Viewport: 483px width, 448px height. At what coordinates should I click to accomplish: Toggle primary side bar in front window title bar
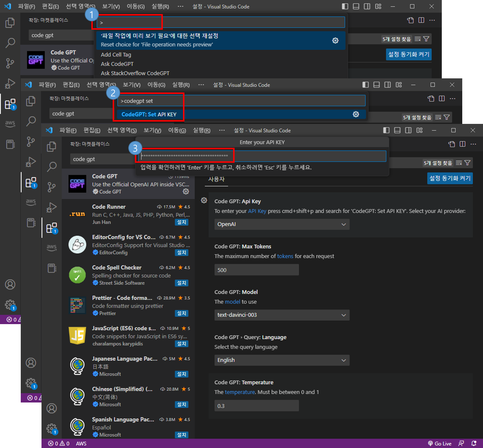tap(386, 130)
